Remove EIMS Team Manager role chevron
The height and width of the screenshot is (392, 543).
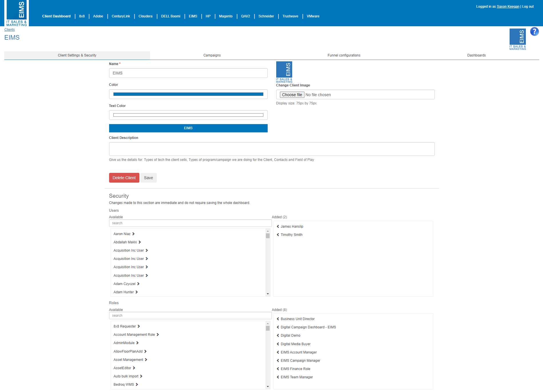(x=278, y=377)
